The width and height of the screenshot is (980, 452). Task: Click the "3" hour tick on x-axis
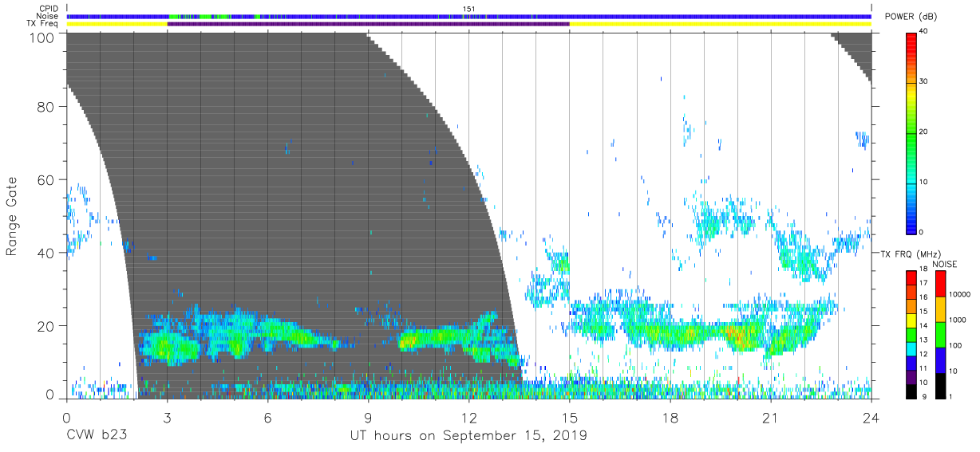point(167,416)
